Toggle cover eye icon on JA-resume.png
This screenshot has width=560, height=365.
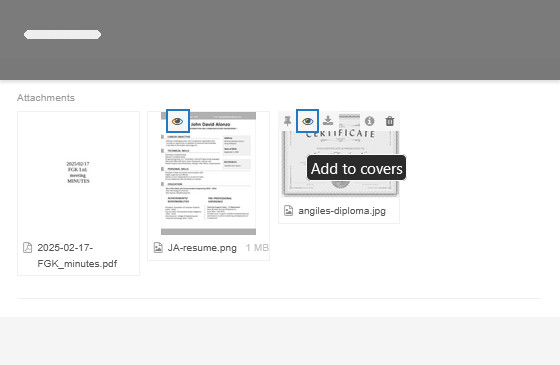click(178, 121)
